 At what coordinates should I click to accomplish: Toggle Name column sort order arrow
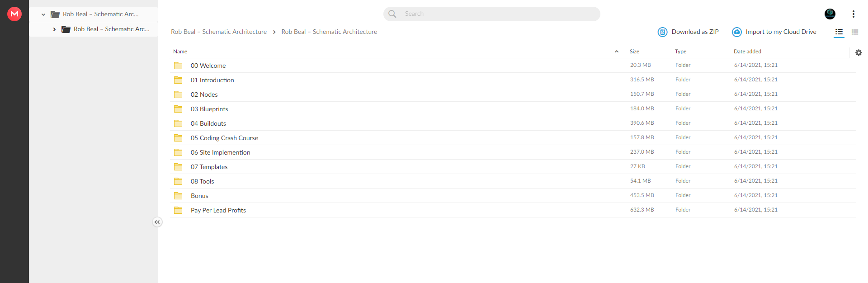pos(617,52)
